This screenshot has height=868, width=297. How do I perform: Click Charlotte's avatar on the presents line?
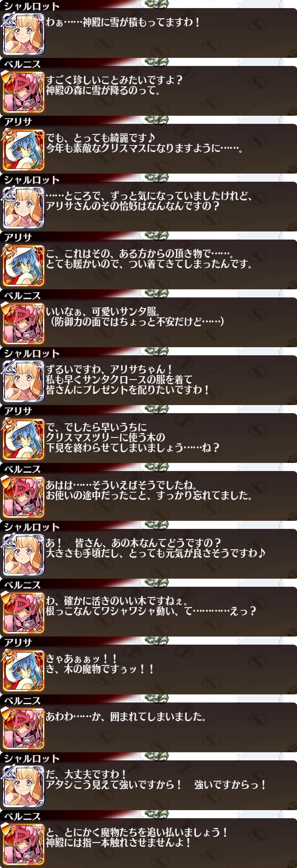coord(23,381)
